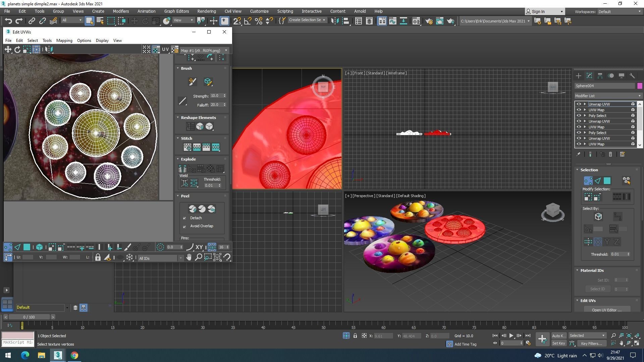Enable the Detach checkbox in Peel rollout

click(184, 218)
